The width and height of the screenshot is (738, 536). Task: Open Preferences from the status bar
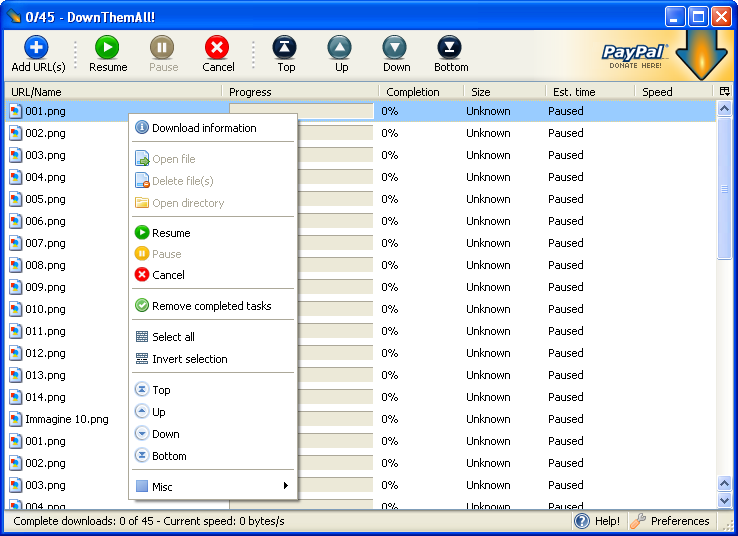point(670,521)
